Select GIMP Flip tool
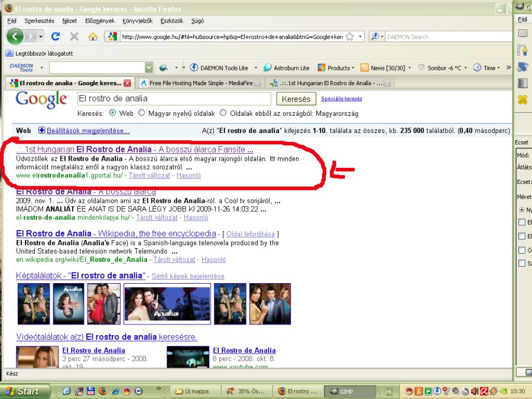Screen dimensions: 532x399 pos(523,66)
